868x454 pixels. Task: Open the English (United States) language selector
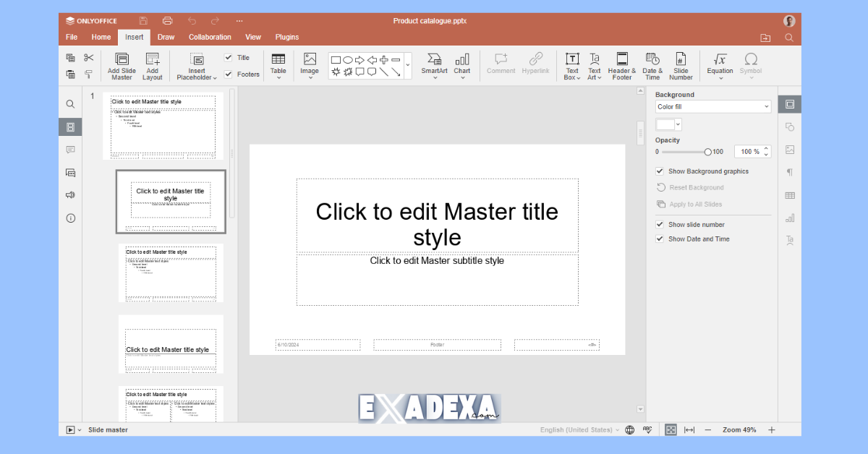click(x=577, y=429)
